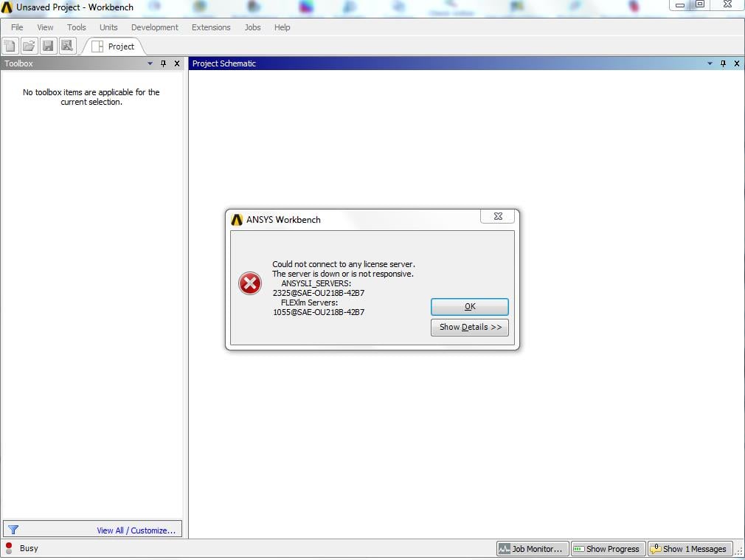Click the 2325@SAE-OU218B-42B7 server text
This screenshot has height=560, width=745.
pyautogui.click(x=319, y=293)
